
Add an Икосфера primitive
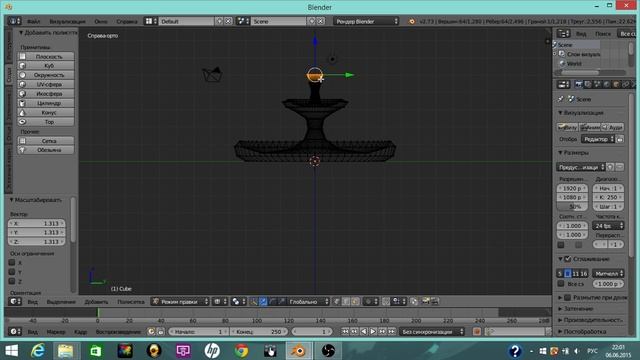coord(46,94)
